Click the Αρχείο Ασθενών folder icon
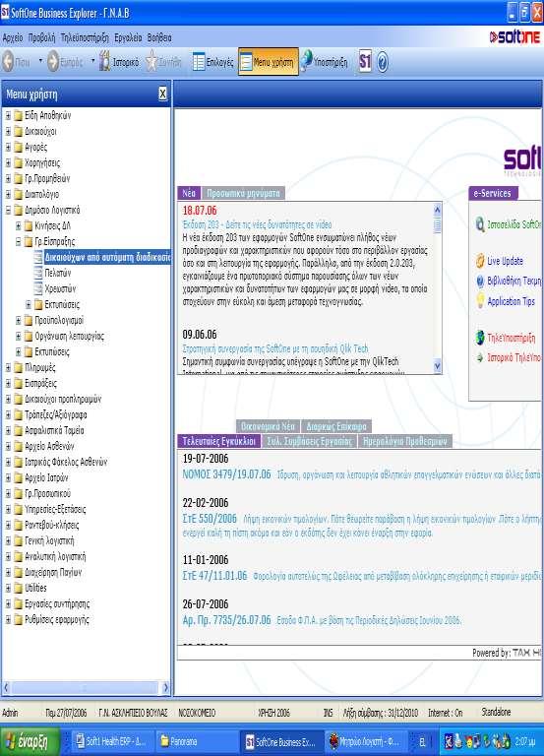The image size is (544, 756). coord(19,447)
